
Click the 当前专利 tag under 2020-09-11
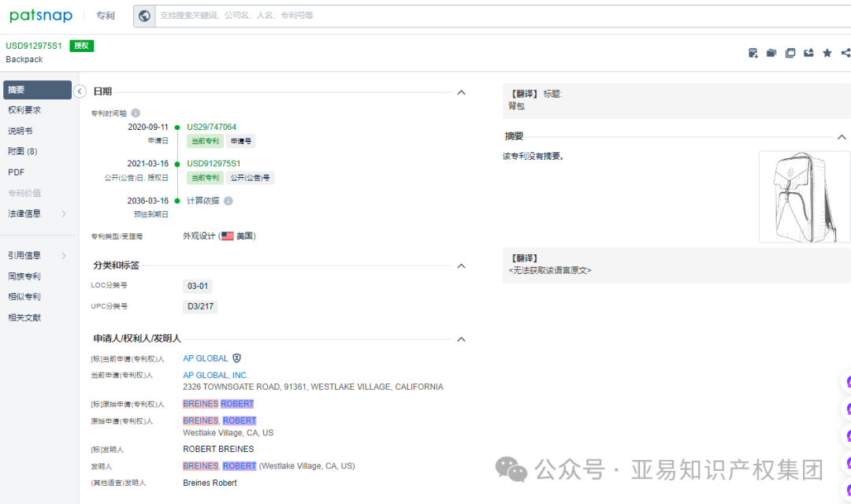pos(205,140)
